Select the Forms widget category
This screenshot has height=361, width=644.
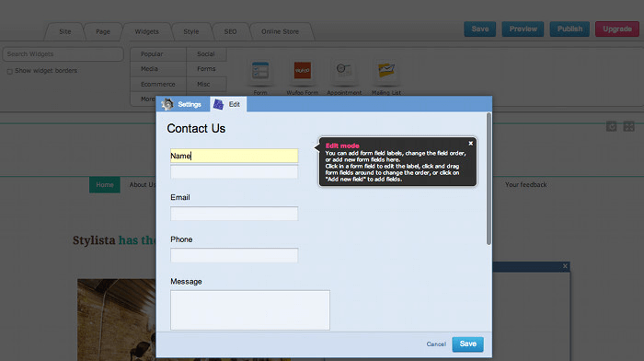click(206, 69)
